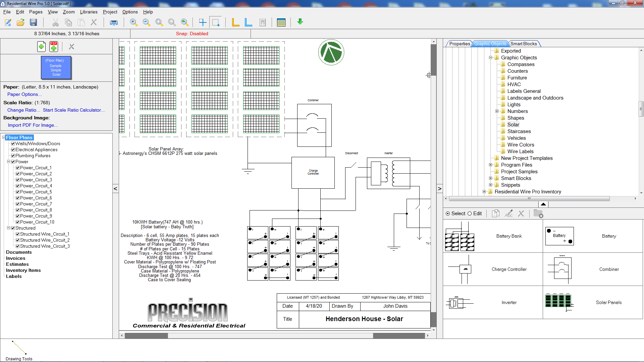Click the add page green plus icon
The image size is (644, 362).
point(41,47)
